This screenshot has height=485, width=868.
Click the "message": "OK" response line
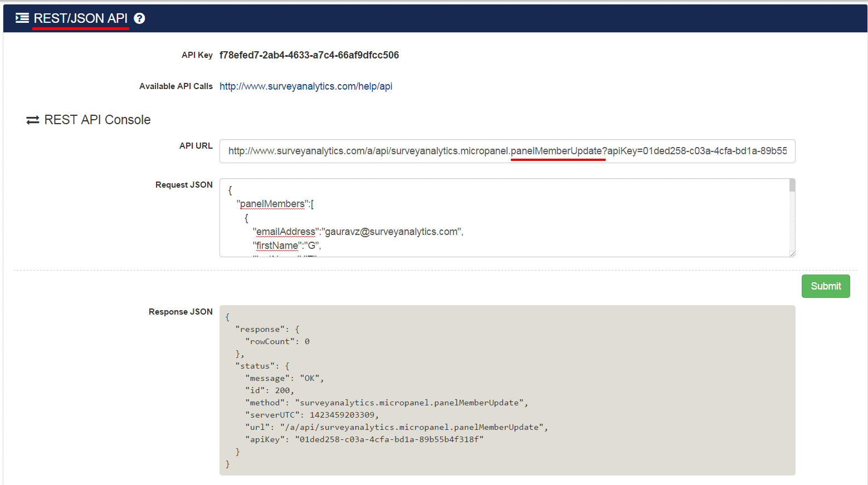point(284,378)
